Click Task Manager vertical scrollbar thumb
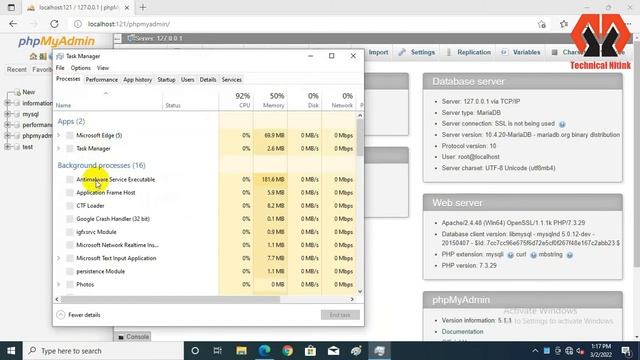 tap(360, 137)
